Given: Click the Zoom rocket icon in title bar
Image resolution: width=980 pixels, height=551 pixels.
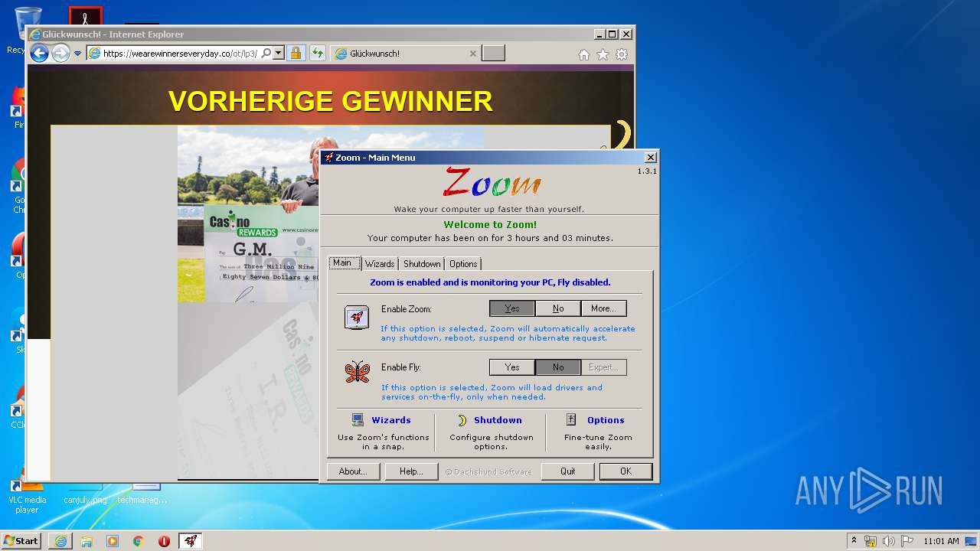Looking at the screenshot, I should pyautogui.click(x=328, y=158).
